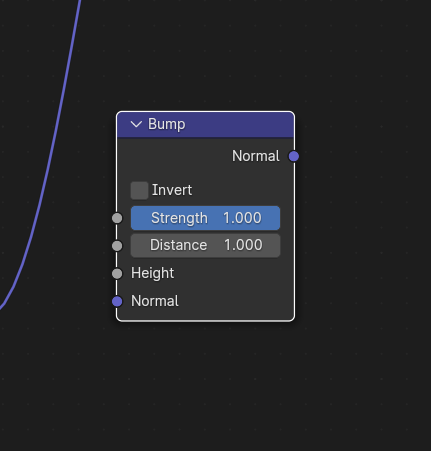
Task: Click the Height input label
Action: (x=152, y=273)
